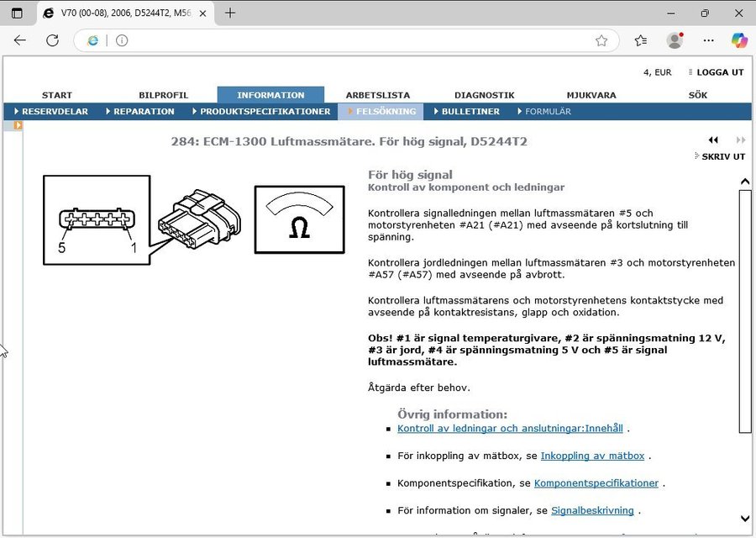This screenshot has width=756, height=538.
Task: Click LOGGA UT to sign out
Action: tap(719, 72)
